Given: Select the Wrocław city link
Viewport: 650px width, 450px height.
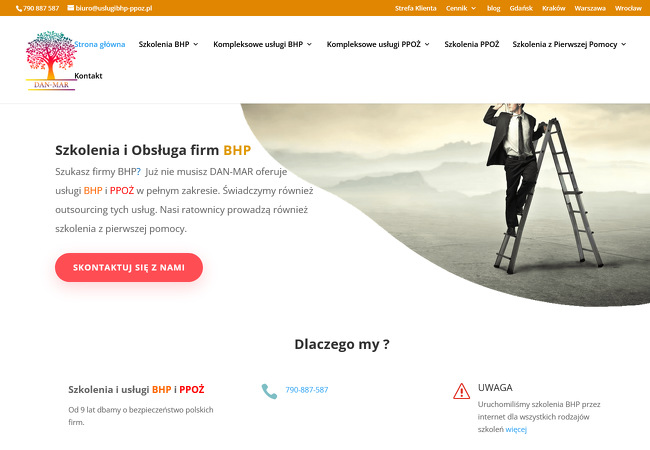Looking at the screenshot, I should pos(628,8).
